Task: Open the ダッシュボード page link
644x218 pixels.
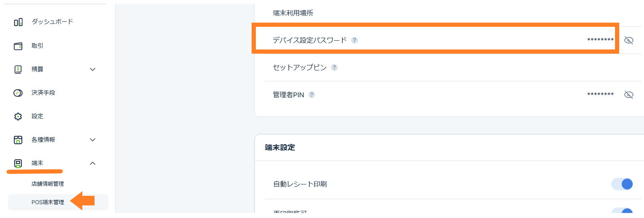Action: click(x=52, y=22)
